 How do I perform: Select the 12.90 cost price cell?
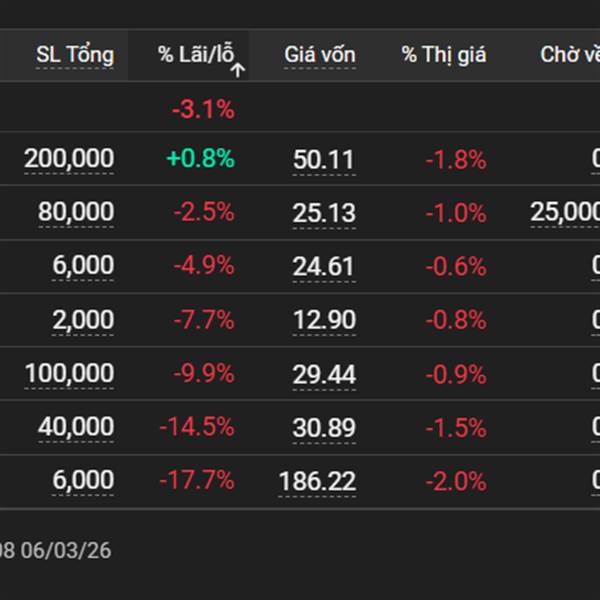[324, 321]
